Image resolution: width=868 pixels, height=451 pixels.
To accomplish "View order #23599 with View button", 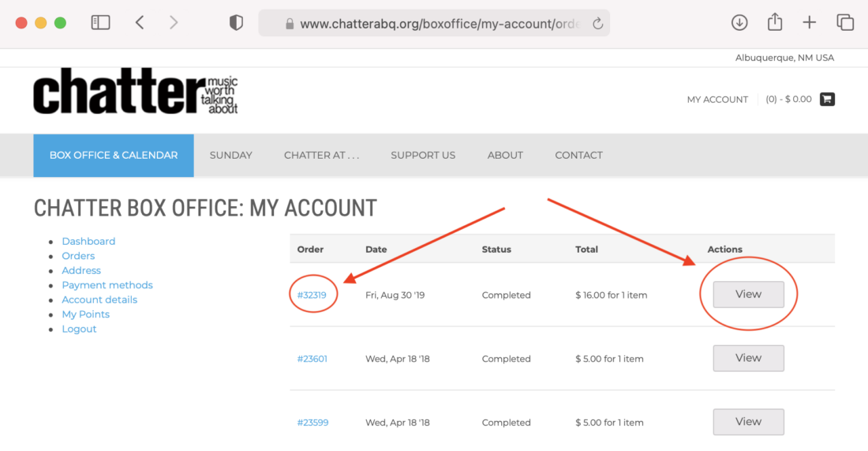I will [748, 422].
